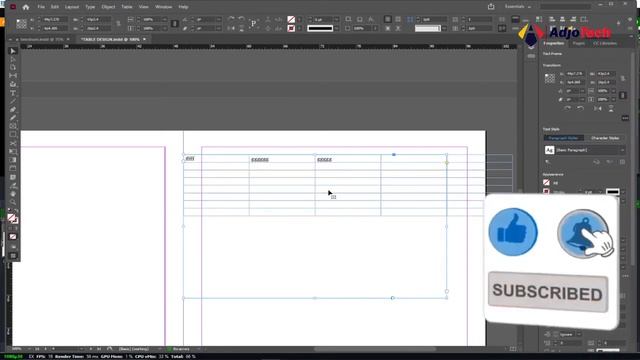This screenshot has width=640, height=360.
Task: Open the File menu
Action: [x=41, y=7]
